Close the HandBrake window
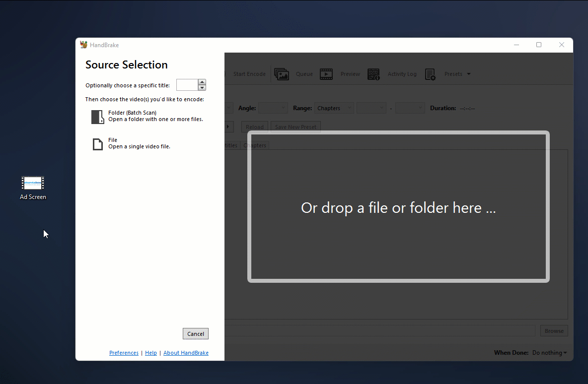588x384 pixels. [x=561, y=45]
